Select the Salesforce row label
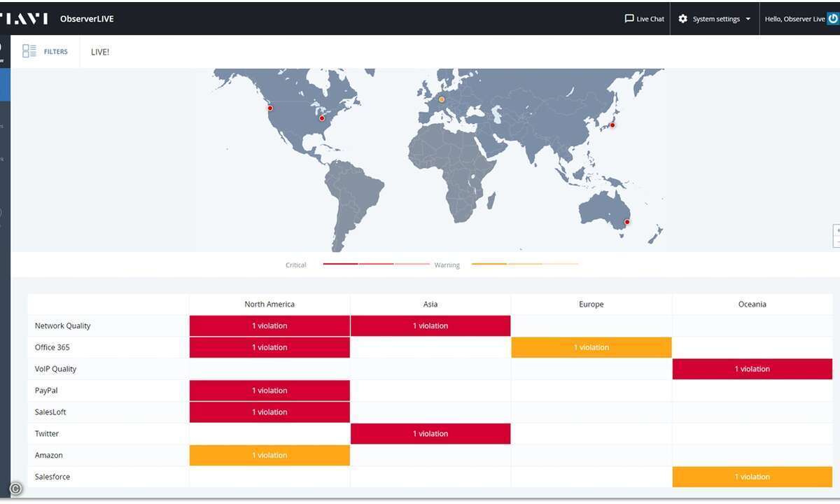 click(52, 477)
